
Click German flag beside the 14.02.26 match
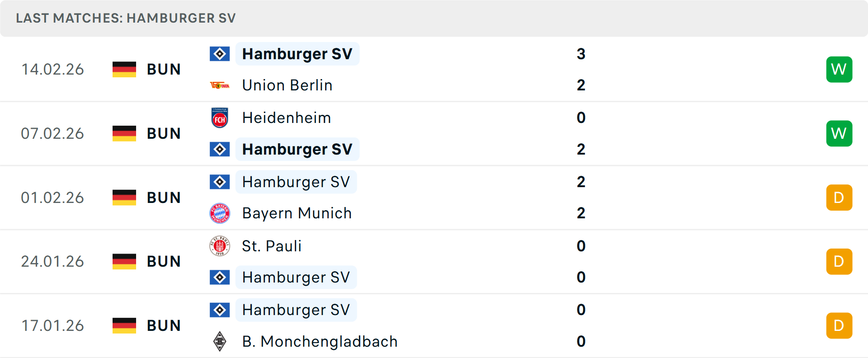pyautogui.click(x=124, y=70)
